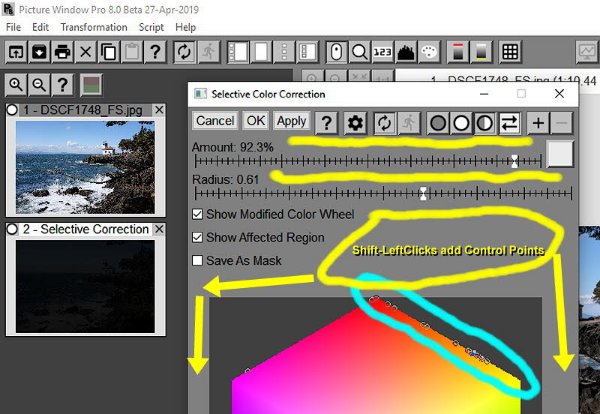Click the copy icon in main toolbar
Screen dimensions: 600x414
(x=109, y=52)
